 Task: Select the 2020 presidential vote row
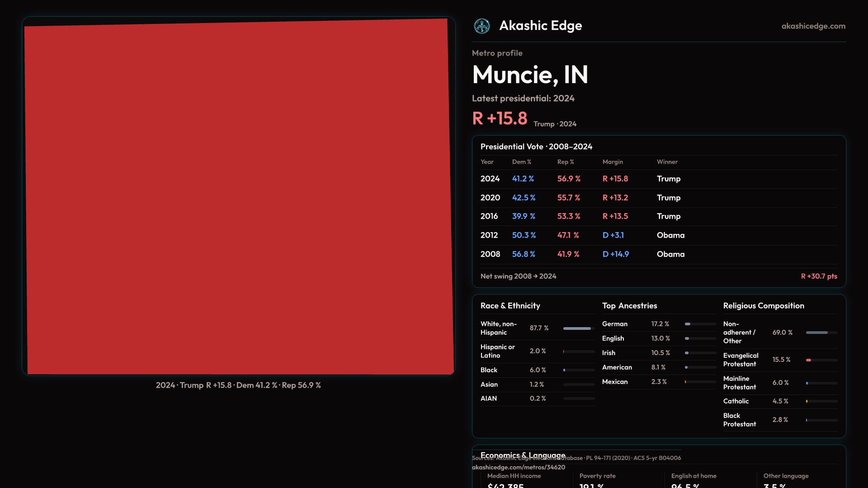658,198
